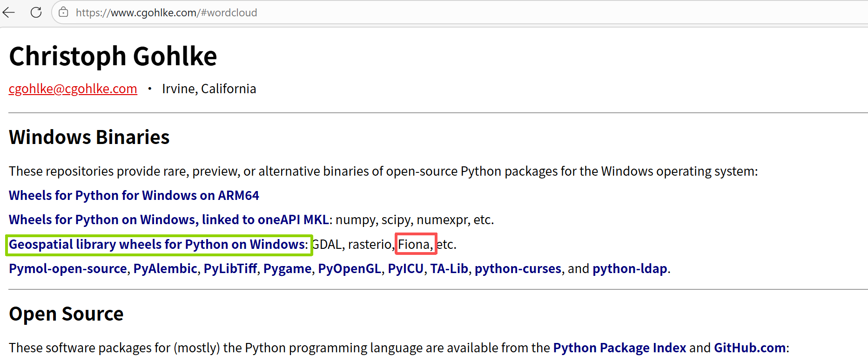Click the Windows Binaries heading
Screen dimensions: 868x363
89,137
